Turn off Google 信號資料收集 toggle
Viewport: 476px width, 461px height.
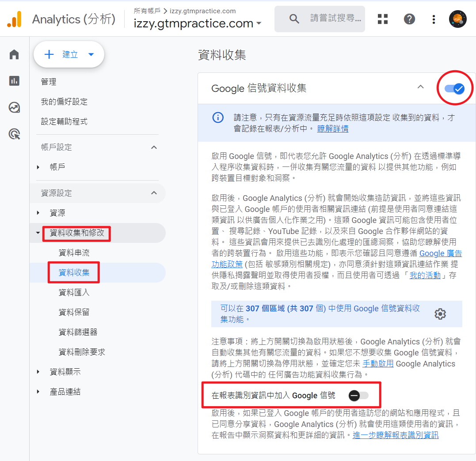(455, 88)
